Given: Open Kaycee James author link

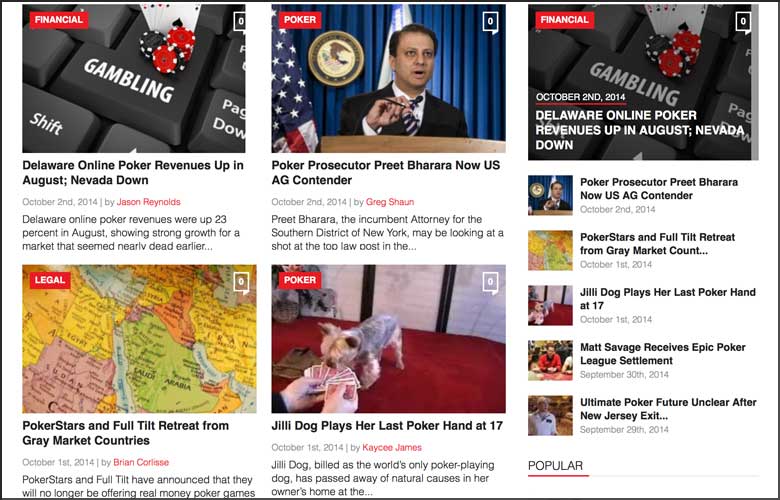Looking at the screenshot, I should click(392, 447).
